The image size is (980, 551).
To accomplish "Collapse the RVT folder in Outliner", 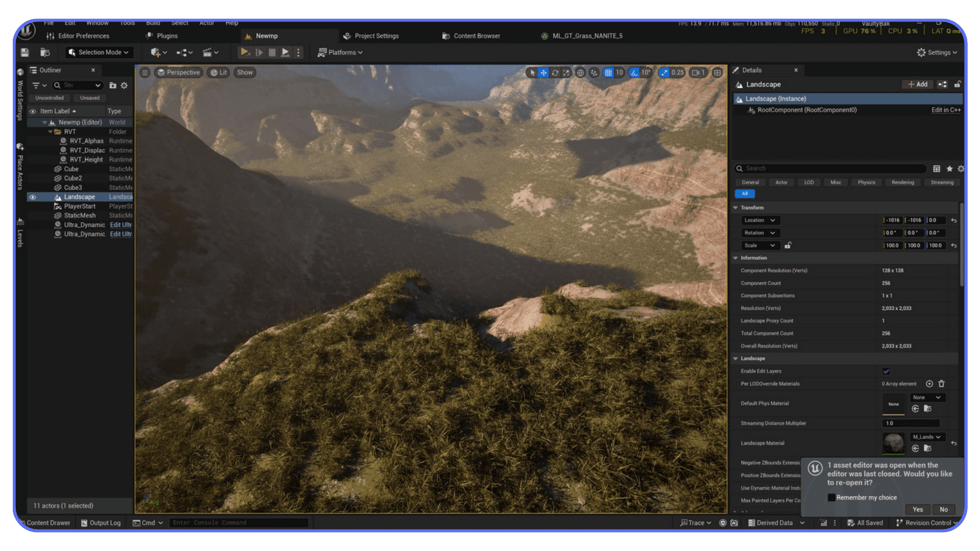I will (50, 132).
